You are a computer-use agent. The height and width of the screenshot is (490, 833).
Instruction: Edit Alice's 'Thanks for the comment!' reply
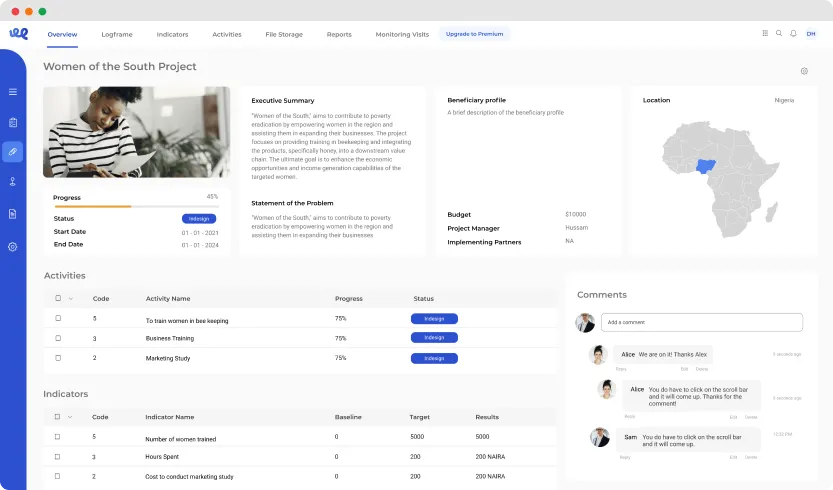[x=733, y=417]
